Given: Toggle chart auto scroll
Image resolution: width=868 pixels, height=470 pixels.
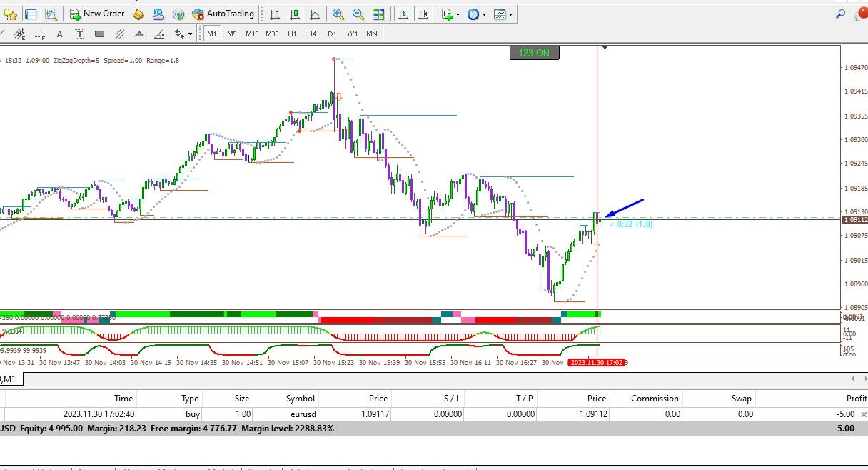Looking at the screenshot, I should [404, 14].
